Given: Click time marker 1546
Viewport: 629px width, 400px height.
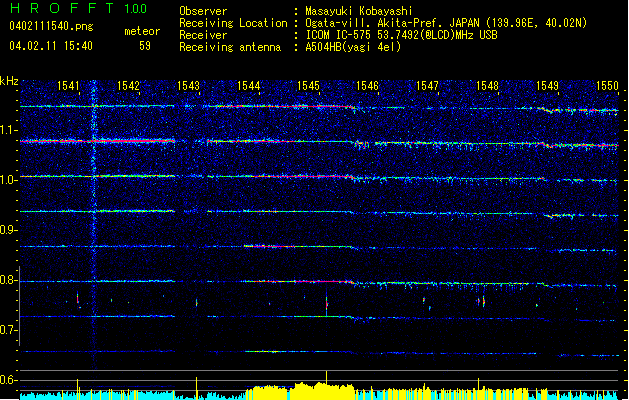Looking at the screenshot, I should pyautogui.click(x=367, y=85).
